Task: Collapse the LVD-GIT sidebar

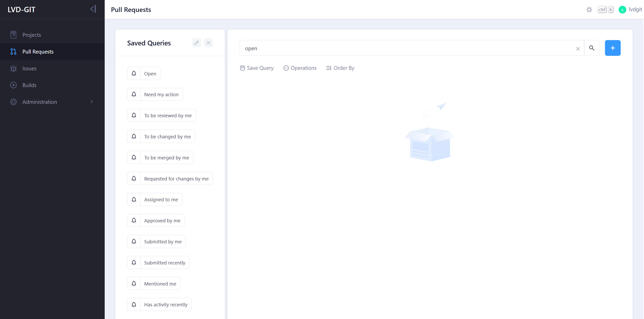Action: [x=93, y=9]
